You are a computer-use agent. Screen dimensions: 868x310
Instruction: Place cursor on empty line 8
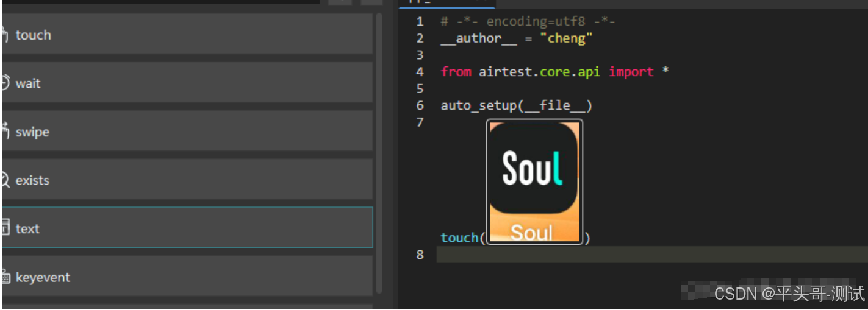pos(652,255)
